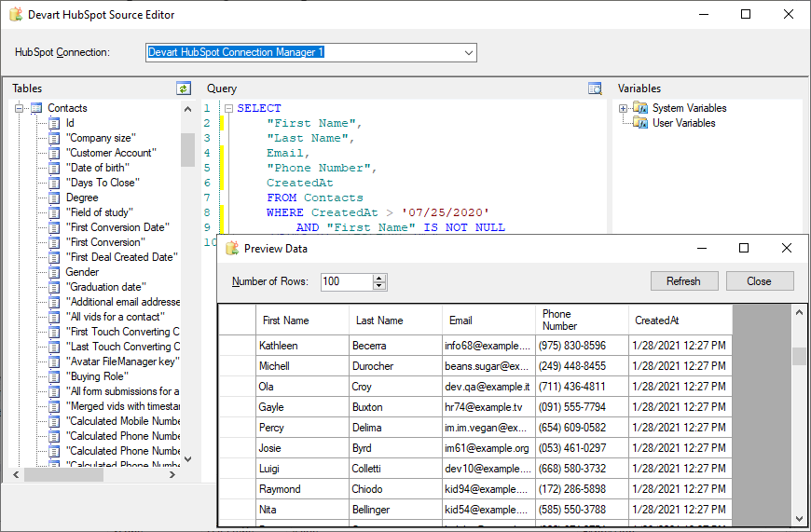Click the refresh tables icon above Tables list
The width and height of the screenshot is (811, 532).
pos(184,89)
